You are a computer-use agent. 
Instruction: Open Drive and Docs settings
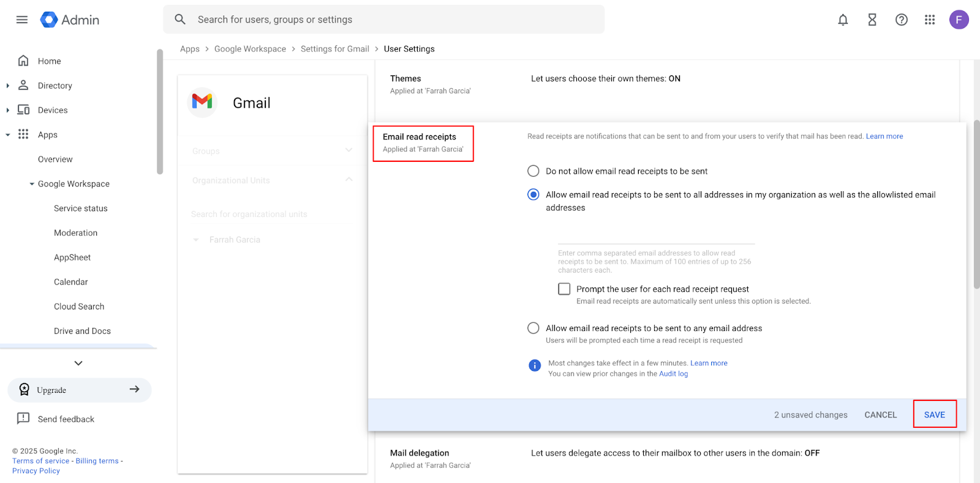pyautogui.click(x=83, y=330)
